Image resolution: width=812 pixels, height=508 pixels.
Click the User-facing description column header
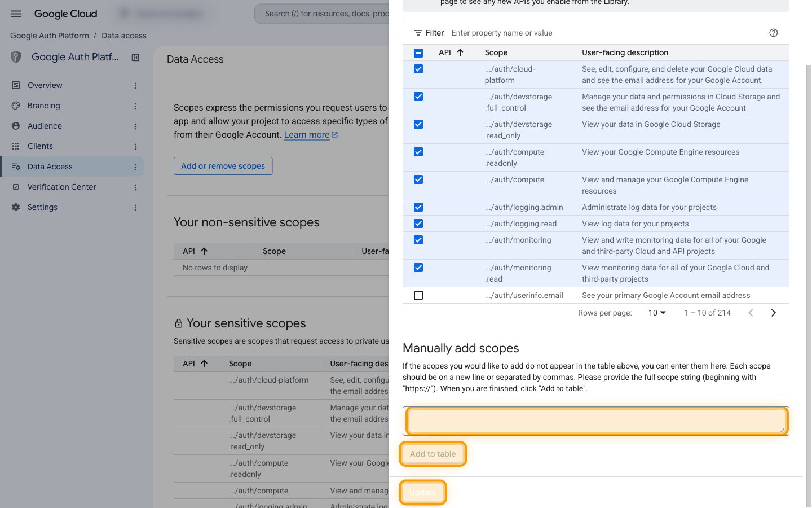[x=625, y=52]
